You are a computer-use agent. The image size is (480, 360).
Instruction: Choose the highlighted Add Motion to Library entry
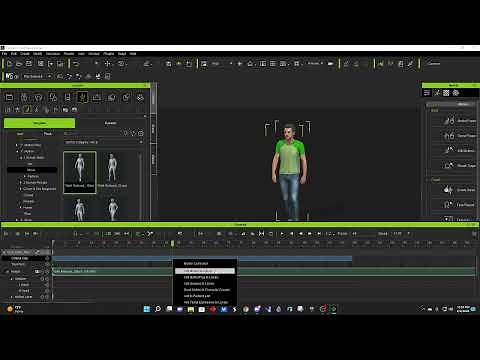click(205, 271)
